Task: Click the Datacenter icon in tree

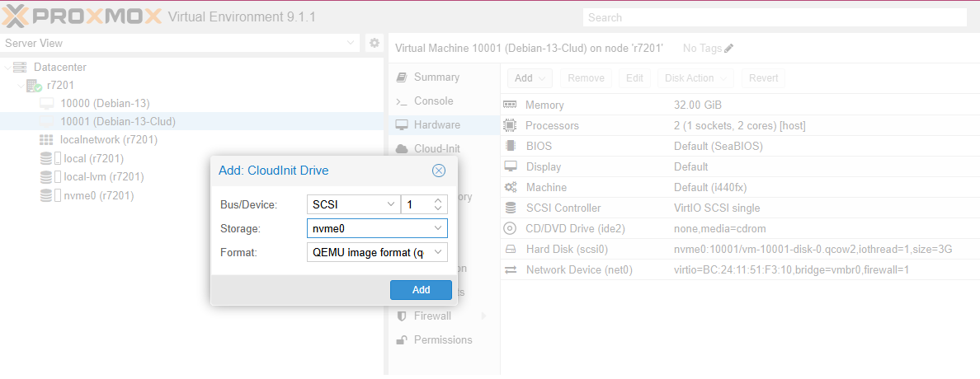Action: 20,68
